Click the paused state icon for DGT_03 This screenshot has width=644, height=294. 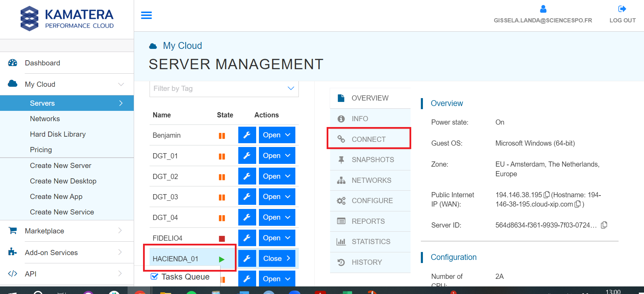(x=222, y=197)
